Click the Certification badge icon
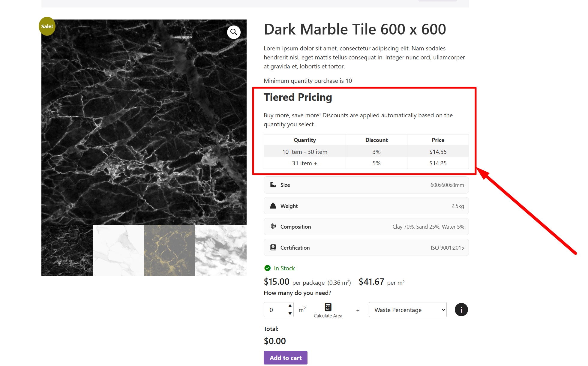This screenshot has height=366, width=588. [x=273, y=247]
